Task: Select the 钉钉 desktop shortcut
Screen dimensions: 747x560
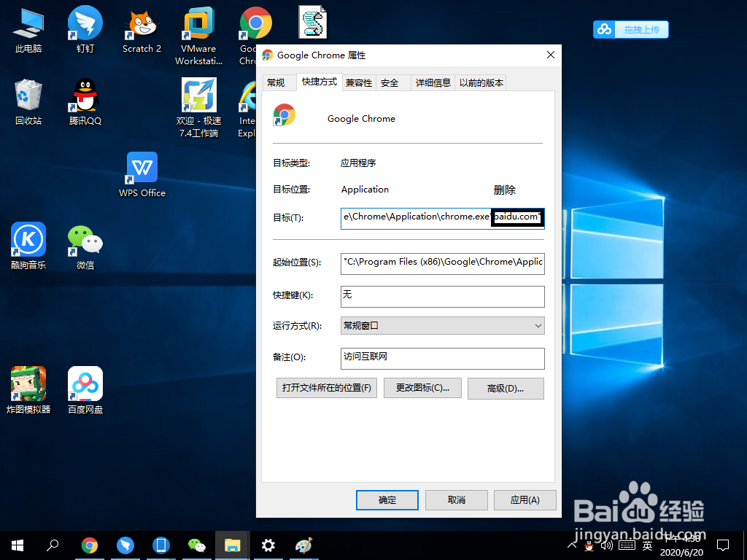Action: click(x=85, y=31)
